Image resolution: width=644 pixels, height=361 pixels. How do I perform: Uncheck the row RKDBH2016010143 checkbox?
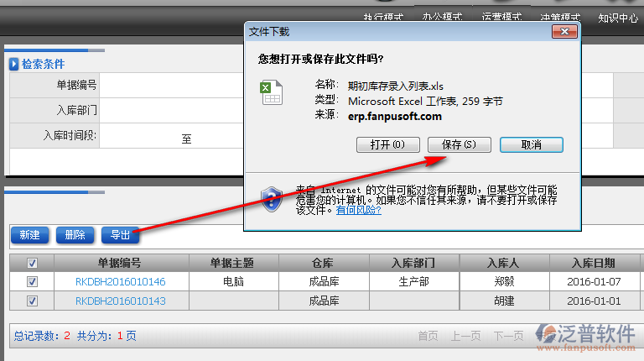tap(32, 301)
